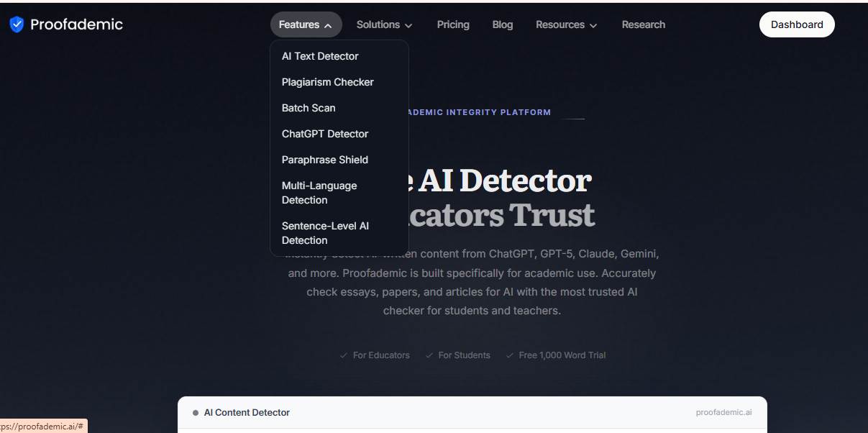
Task: Click the chevron arrow next to Features
Action: [328, 25]
